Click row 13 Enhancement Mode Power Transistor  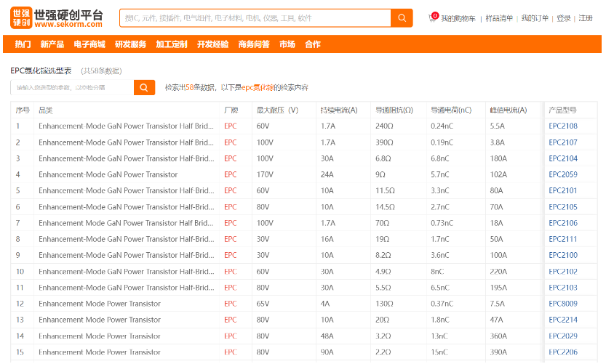click(100, 320)
